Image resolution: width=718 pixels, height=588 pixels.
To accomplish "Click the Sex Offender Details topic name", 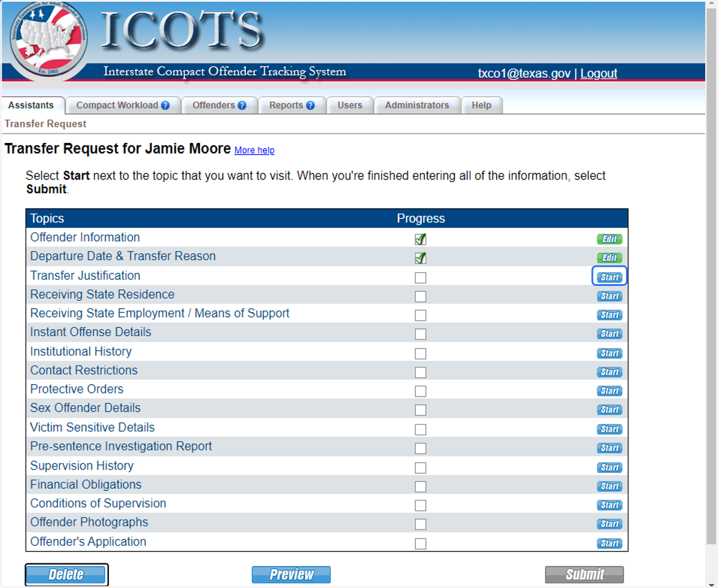I will coord(86,408).
